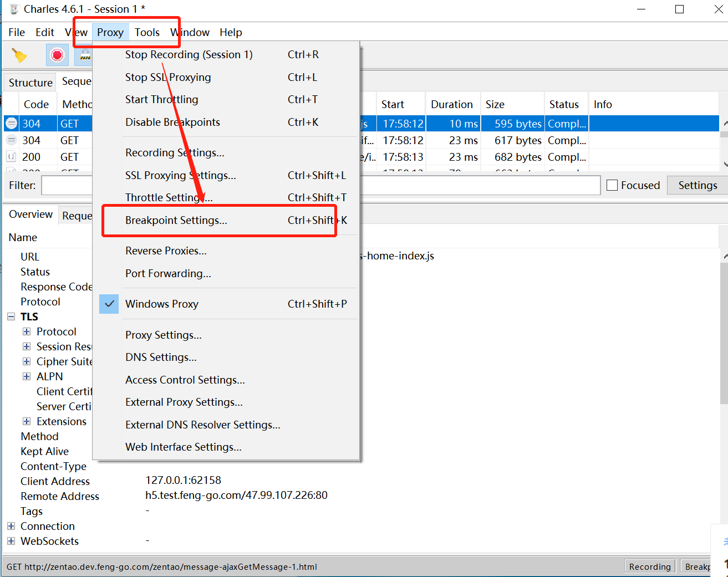
Task: Click the Recording status bar button
Action: pos(650,566)
